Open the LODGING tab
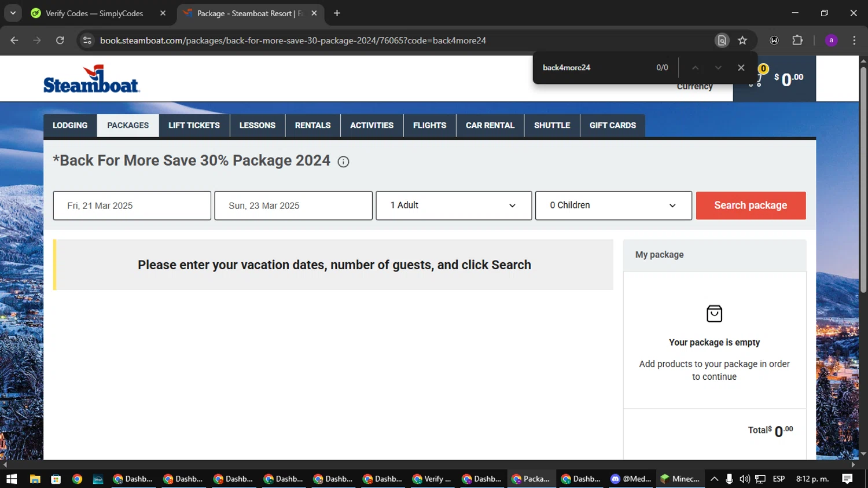The image size is (868, 488). 70,125
